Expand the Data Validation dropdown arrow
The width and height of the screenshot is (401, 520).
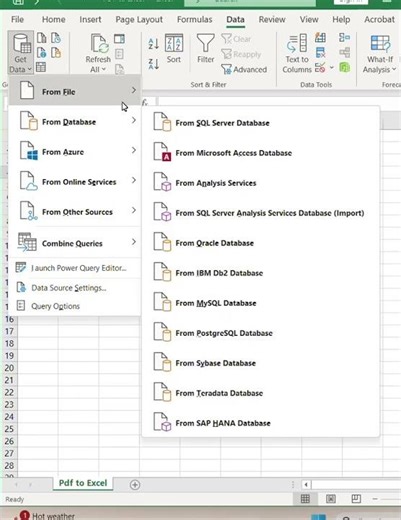[332, 68]
